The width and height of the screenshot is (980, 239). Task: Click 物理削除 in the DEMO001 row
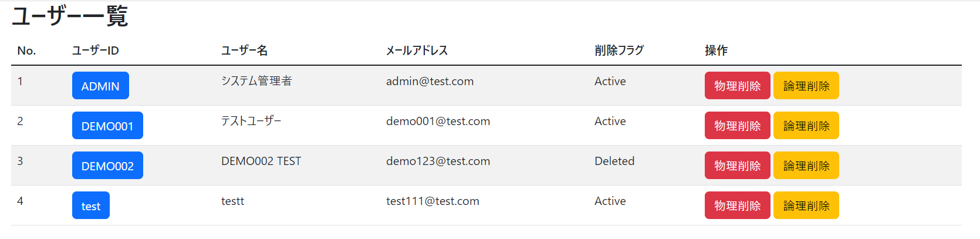coord(737,126)
